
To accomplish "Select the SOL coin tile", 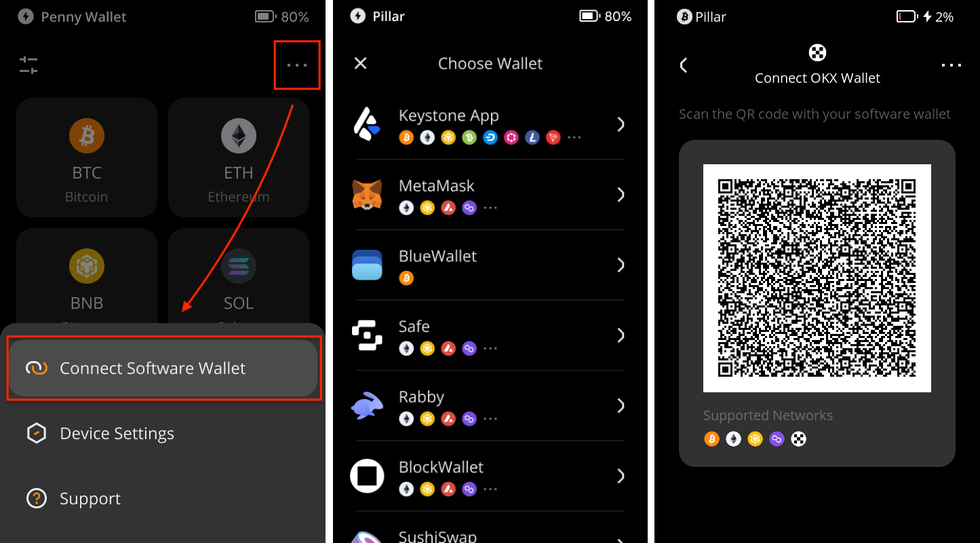I will point(239,278).
